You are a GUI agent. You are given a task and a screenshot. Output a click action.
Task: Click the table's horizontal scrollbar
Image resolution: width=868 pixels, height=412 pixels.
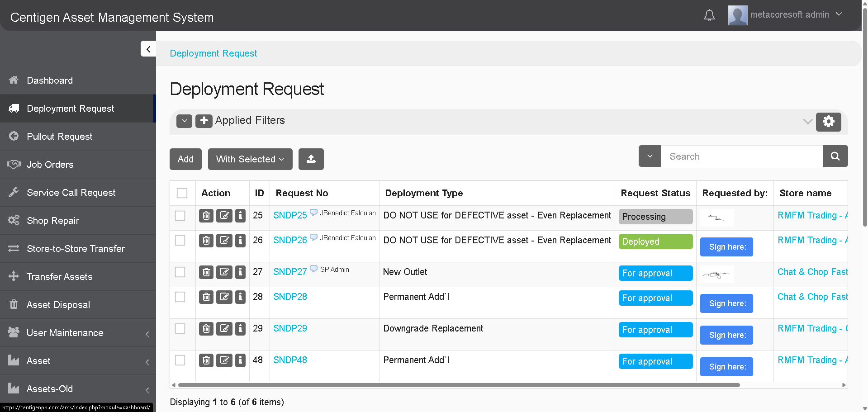point(459,385)
